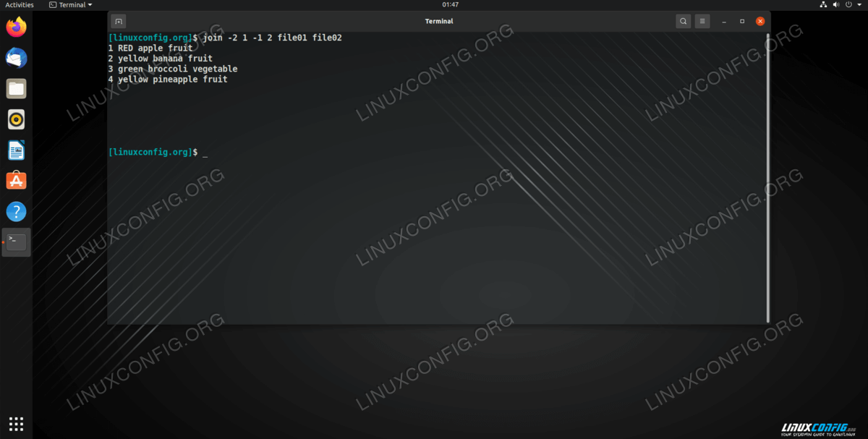The image size is (868, 439).
Task: Click the volume speaker icon
Action: (836, 5)
